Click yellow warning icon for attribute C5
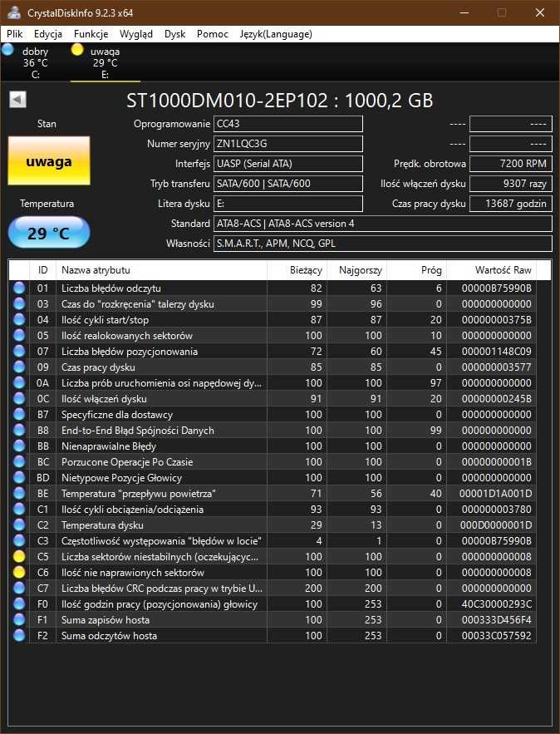This screenshot has width=560, height=734. tap(19, 557)
